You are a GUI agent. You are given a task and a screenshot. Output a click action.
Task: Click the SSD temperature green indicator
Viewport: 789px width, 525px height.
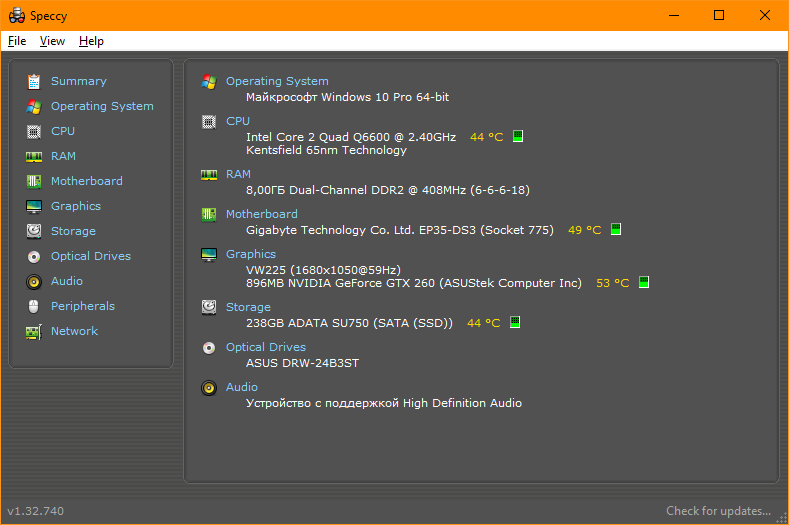coord(515,322)
